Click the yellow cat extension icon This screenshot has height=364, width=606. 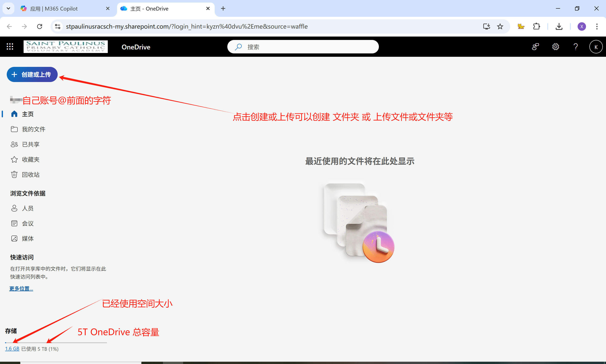[x=521, y=26]
